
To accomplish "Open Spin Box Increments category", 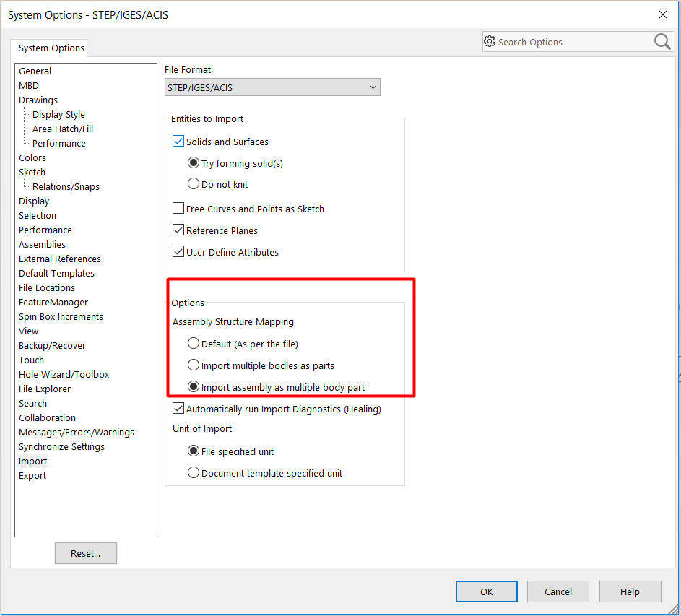I will pos(61,317).
